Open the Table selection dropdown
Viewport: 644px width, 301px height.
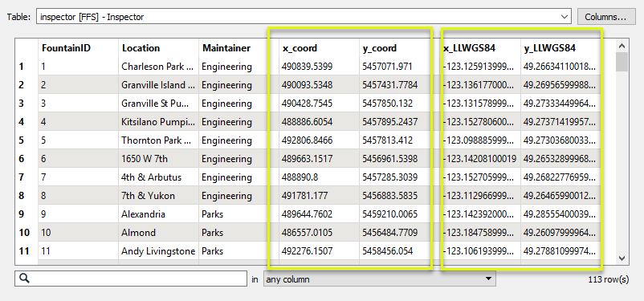[304, 17]
